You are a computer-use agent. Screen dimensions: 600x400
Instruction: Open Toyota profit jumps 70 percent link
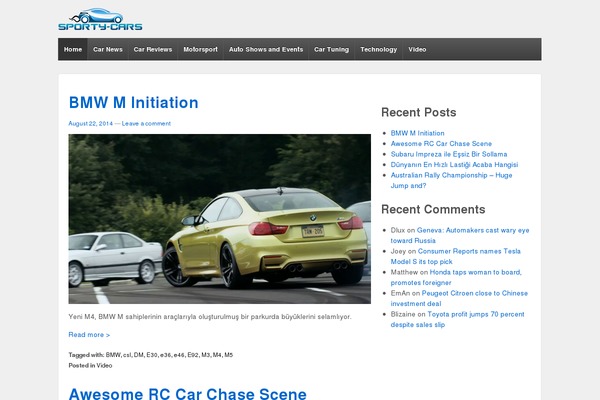pyautogui.click(x=458, y=320)
